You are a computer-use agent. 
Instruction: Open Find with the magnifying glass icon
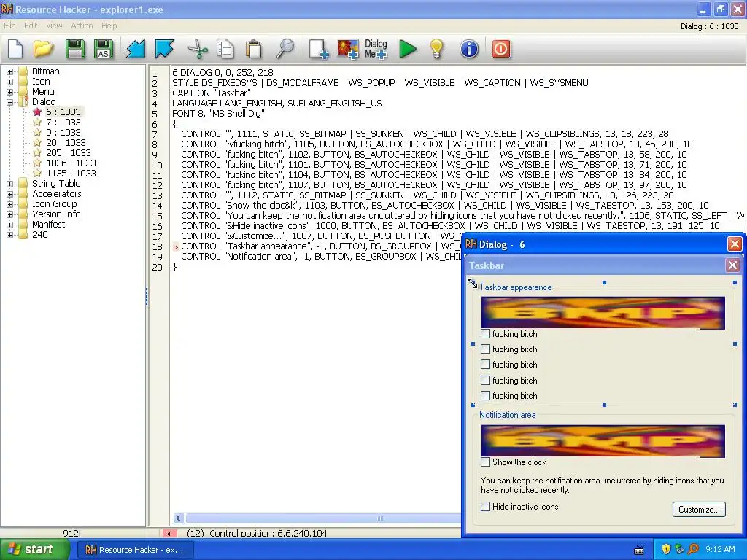285,49
